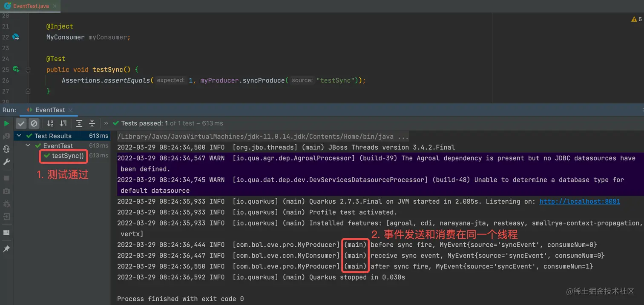Collapse all test results
The image size is (644, 305).
(x=92, y=123)
